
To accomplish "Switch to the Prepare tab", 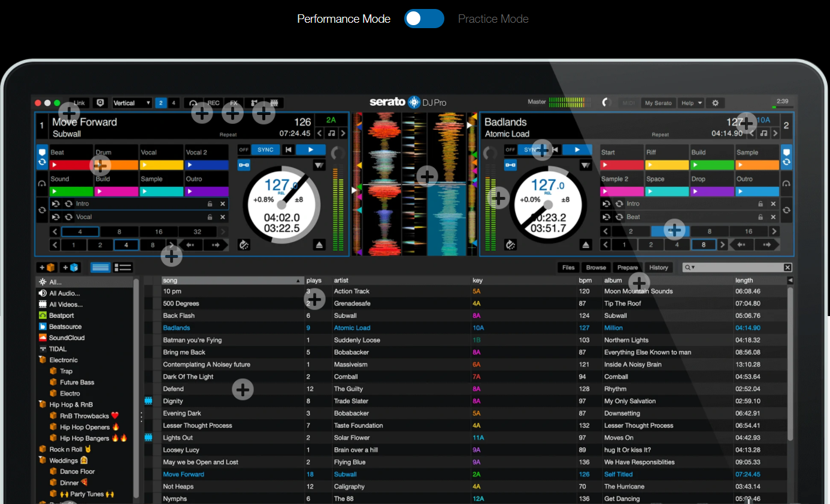I will coord(628,268).
